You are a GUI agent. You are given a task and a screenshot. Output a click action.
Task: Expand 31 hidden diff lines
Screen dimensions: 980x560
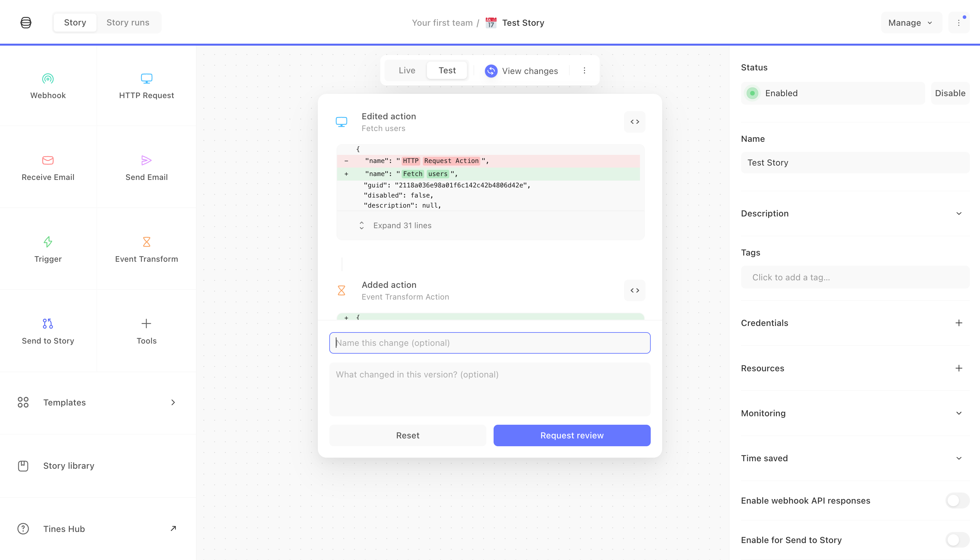tap(402, 225)
